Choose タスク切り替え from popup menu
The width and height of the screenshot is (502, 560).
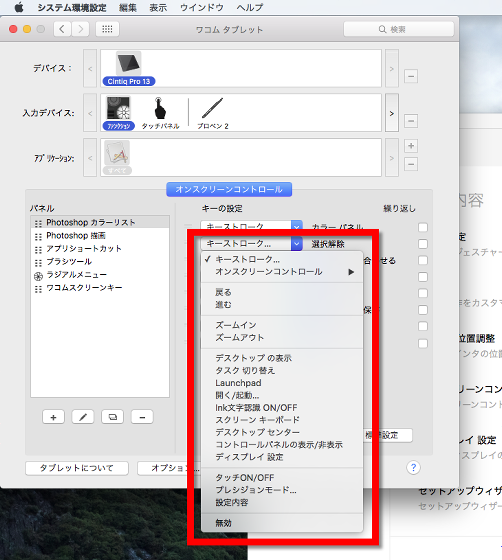click(x=282, y=370)
